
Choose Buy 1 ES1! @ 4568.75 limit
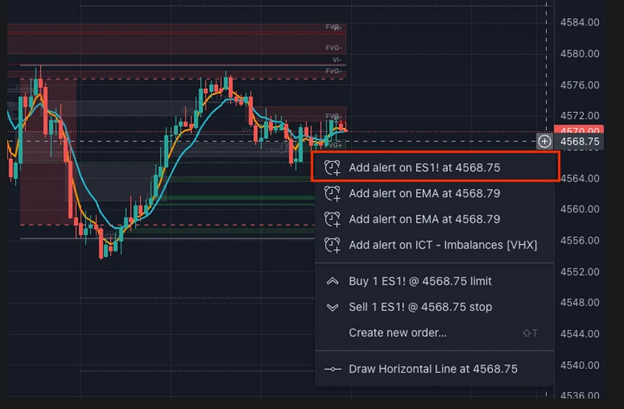click(435, 281)
